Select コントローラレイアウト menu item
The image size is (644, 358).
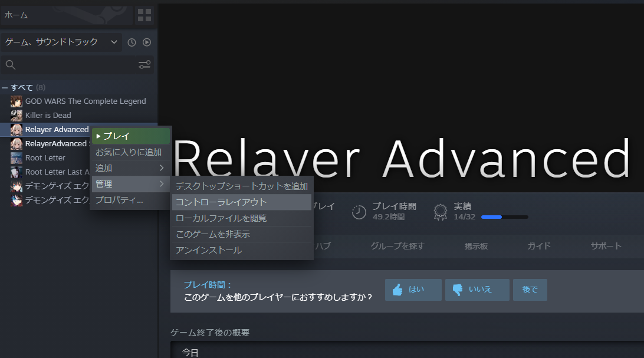(242, 202)
